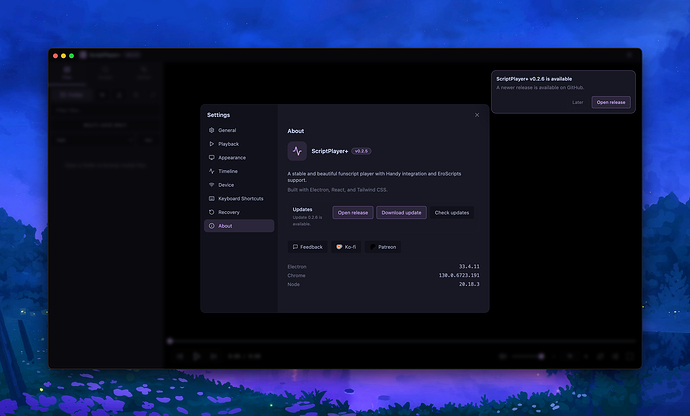690x416 pixels.
Task: Go to Timeline settings
Action: [239, 171]
